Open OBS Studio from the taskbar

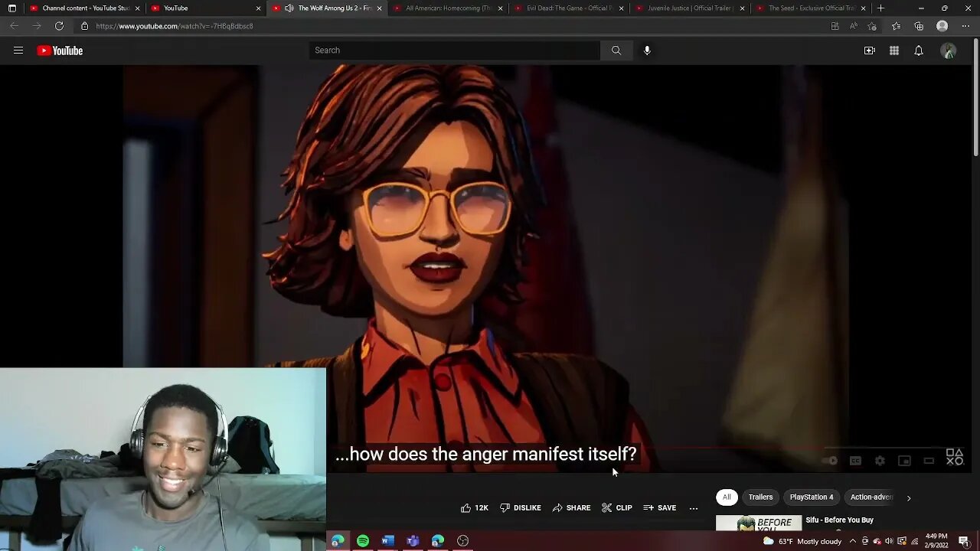click(462, 541)
